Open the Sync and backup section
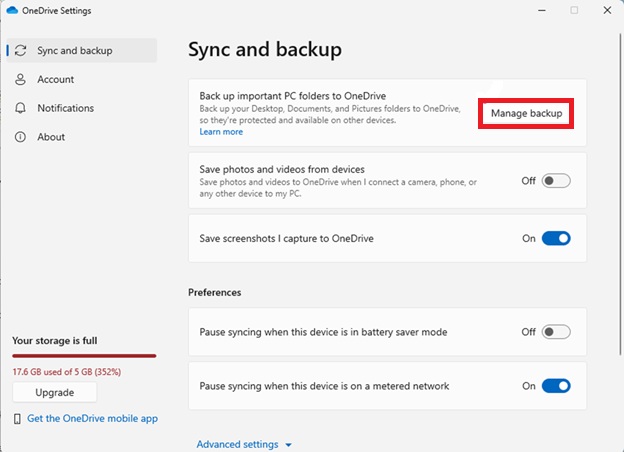The width and height of the screenshot is (624, 452). tap(82, 51)
